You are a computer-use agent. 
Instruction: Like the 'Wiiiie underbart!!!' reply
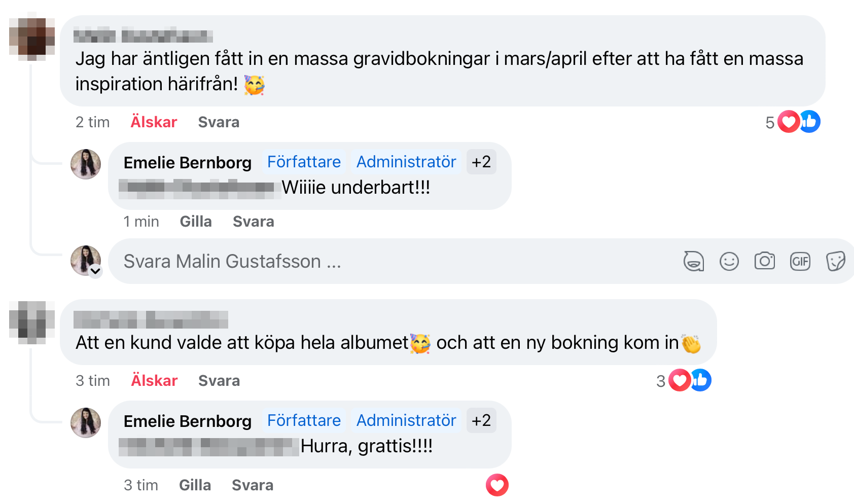point(196,222)
